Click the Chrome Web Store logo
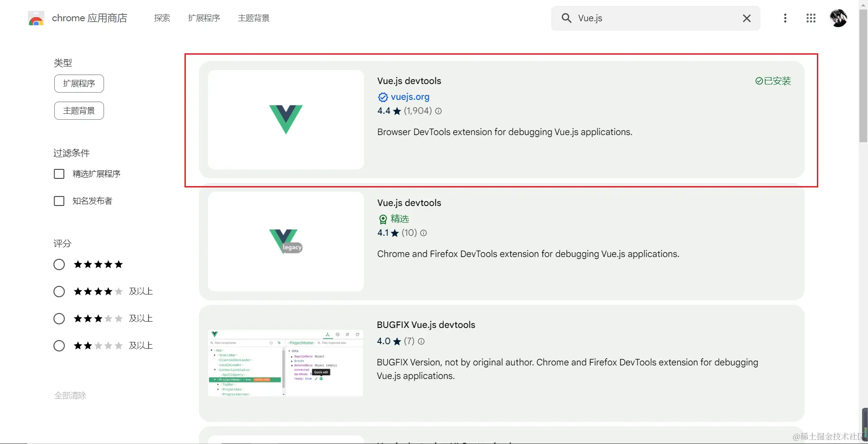This screenshot has width=868, height=444. click(36, 19)
